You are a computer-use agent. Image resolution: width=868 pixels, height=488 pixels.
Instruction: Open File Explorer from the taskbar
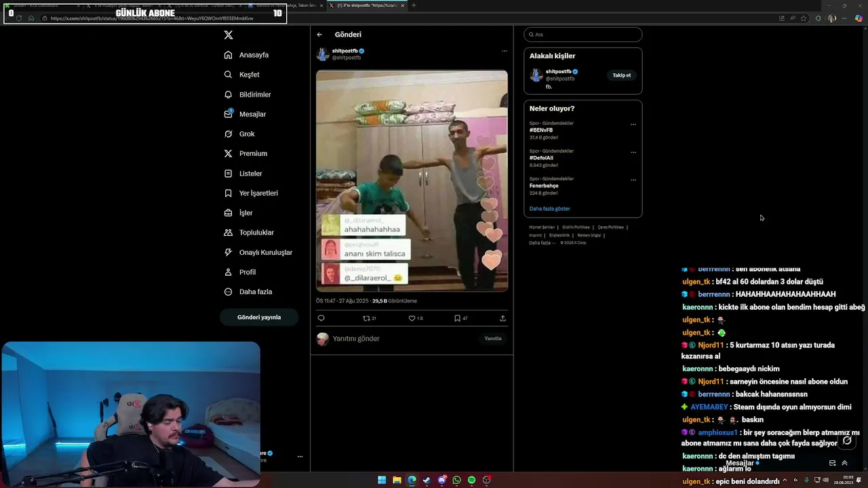pyautogui.click(x=397, y=480)
